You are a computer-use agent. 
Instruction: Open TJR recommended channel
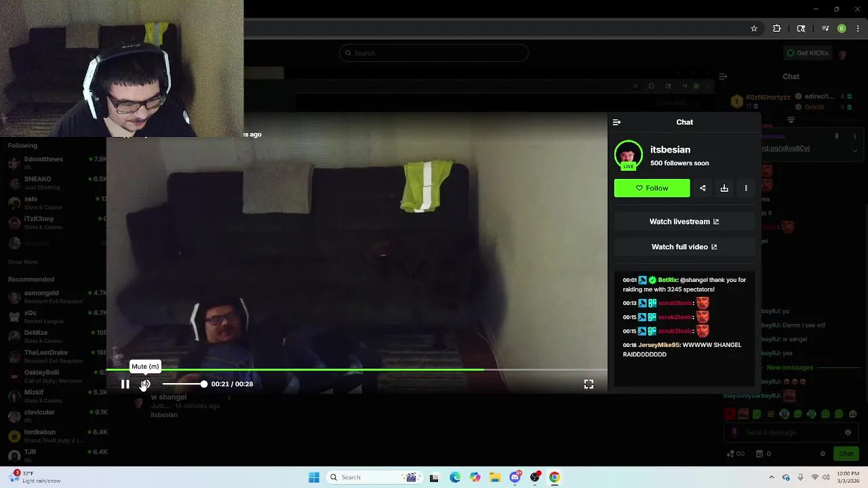click(57, 455)
